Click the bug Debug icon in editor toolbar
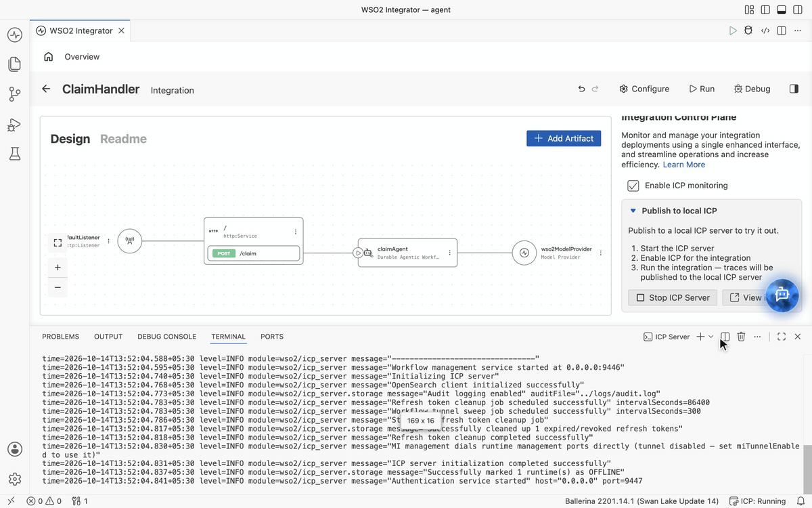The height and width of the screenshot is (508, 812). [x=748, y=30]
